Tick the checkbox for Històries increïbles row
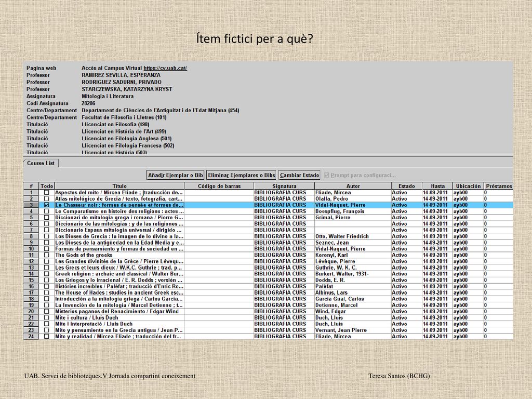Image resolution: width=532 pixels, height=399 pixels. (46, 286)
